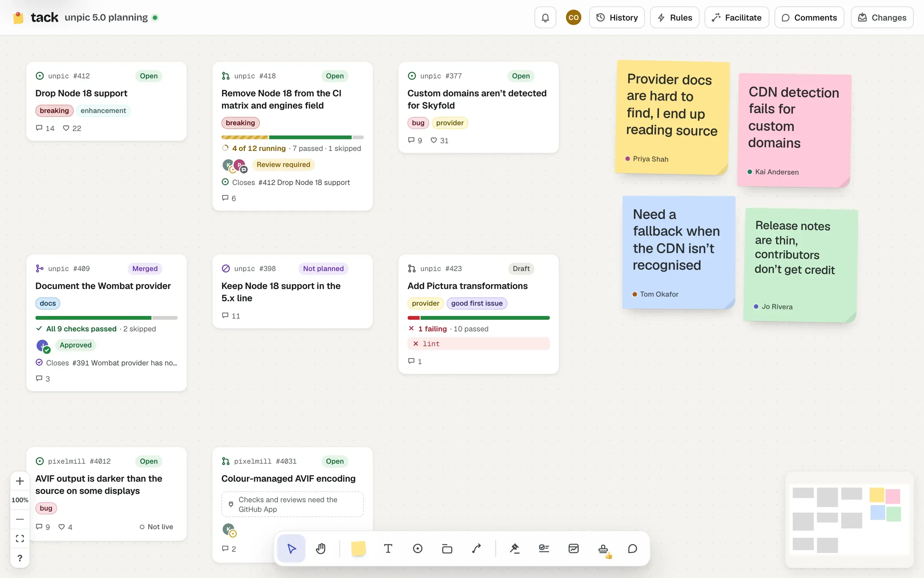This screenshot has width=924, height=578.
Task: Insert a chart widget from toolbar
Action: (574, 548)
